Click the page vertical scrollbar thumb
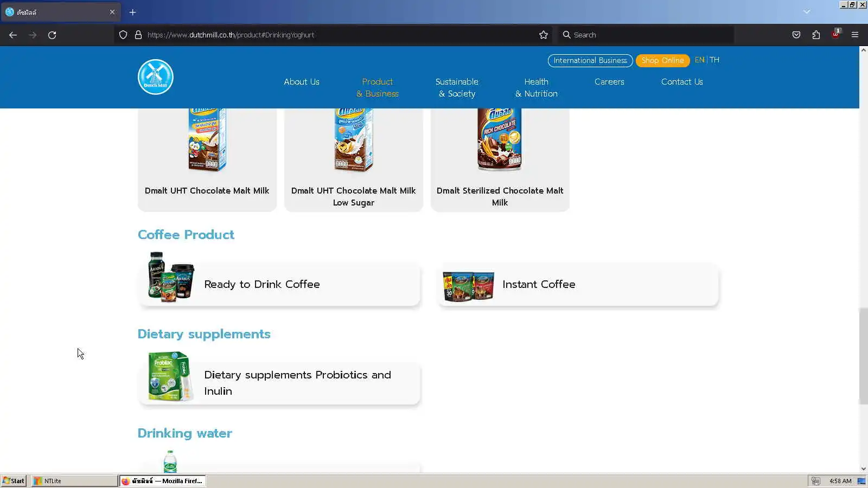868x488 pixels. coord(863,356)
